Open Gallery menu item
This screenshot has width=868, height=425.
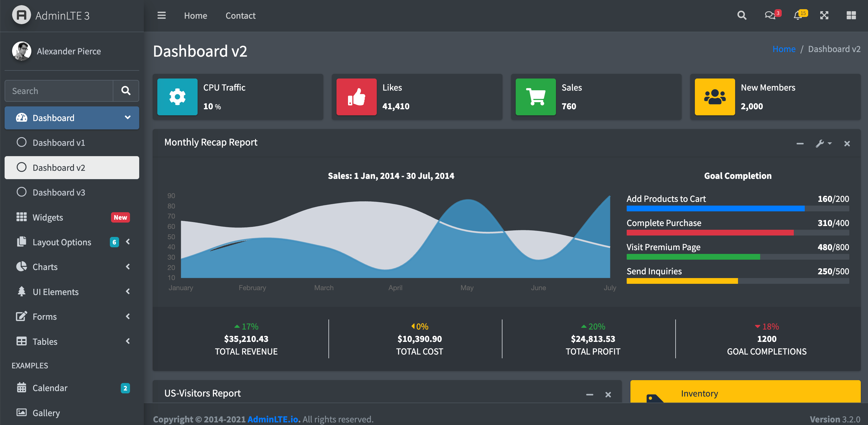click(x=72, y=413)
